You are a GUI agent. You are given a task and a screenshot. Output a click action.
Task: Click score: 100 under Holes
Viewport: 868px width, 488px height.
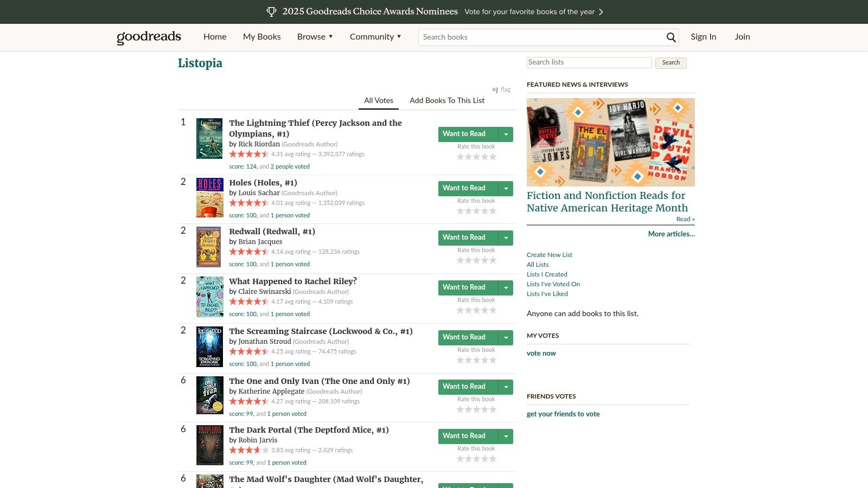pos(242,216)
